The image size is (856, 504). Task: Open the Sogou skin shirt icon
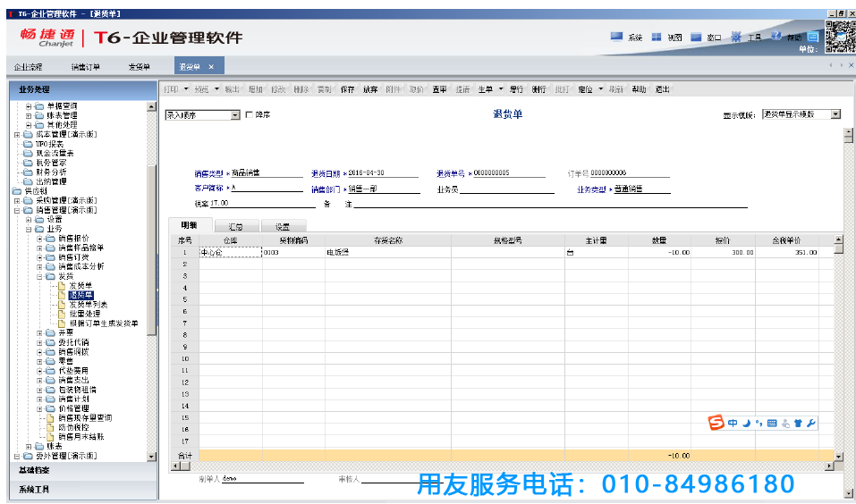click(x=798, y=423)
